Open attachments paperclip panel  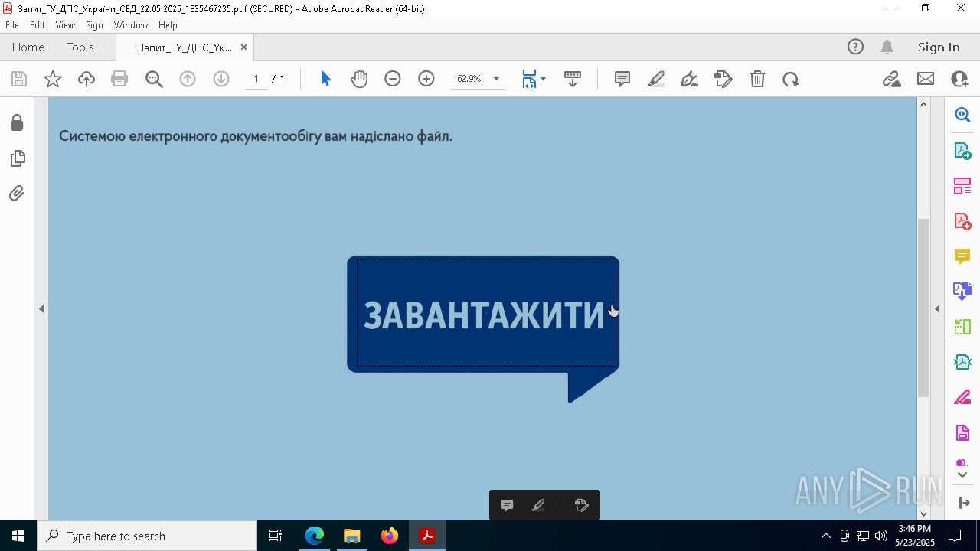pyautogui.click(x=17, y=194)
